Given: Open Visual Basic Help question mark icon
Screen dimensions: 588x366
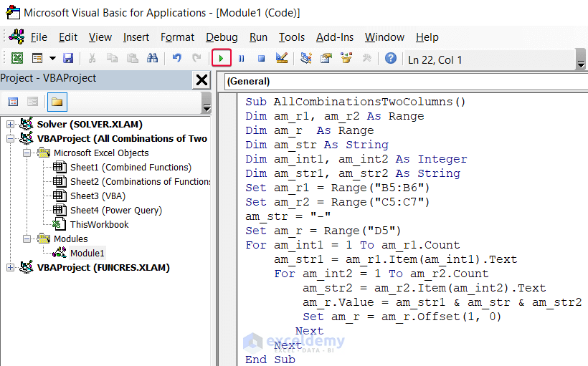Looking at the screenshot, I should [x=390, y=58].
